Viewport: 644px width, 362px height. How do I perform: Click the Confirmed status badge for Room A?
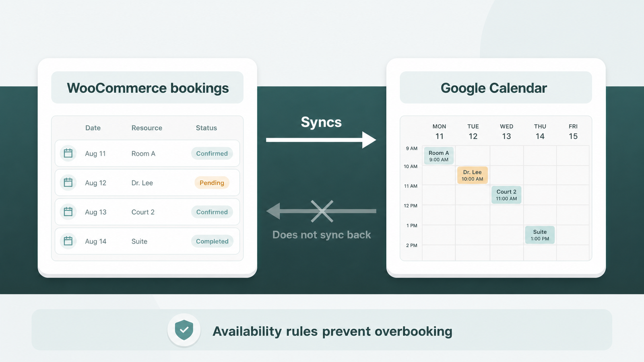212,153
